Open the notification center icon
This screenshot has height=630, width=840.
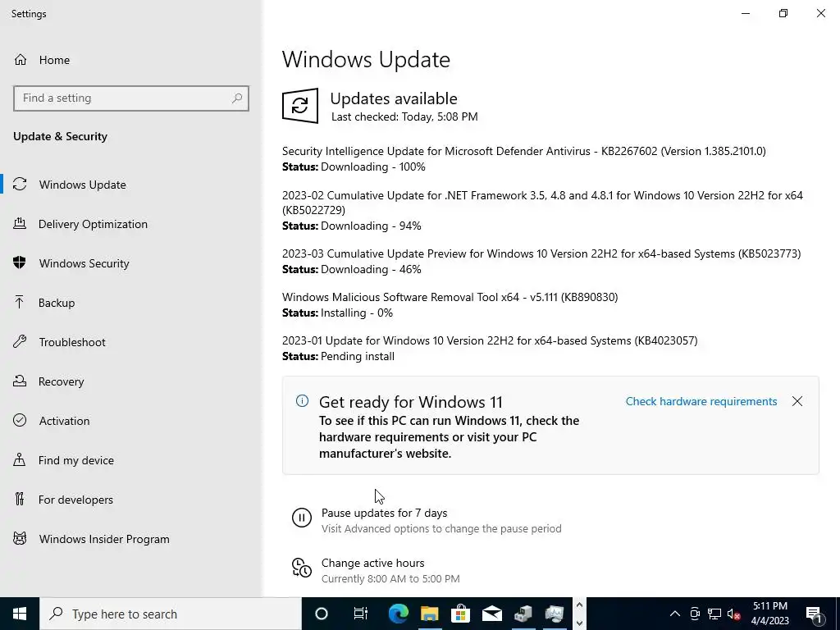coord(814,614)
